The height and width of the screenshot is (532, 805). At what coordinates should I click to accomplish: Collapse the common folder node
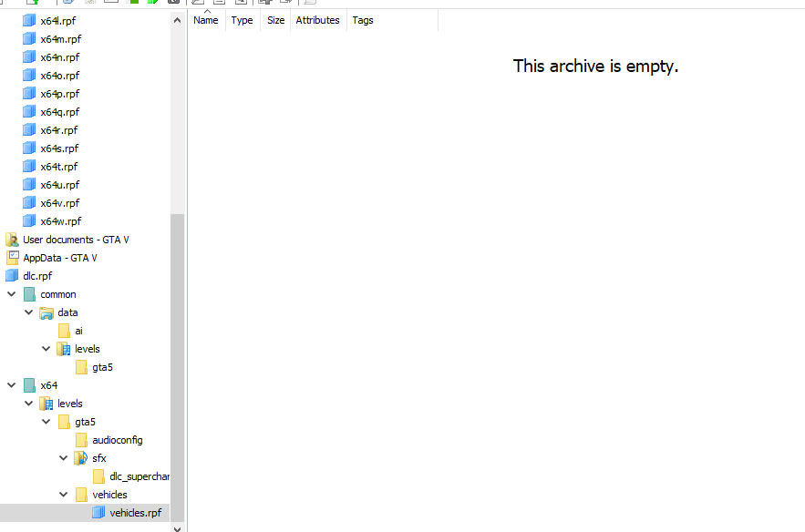[x=12, y=294]
